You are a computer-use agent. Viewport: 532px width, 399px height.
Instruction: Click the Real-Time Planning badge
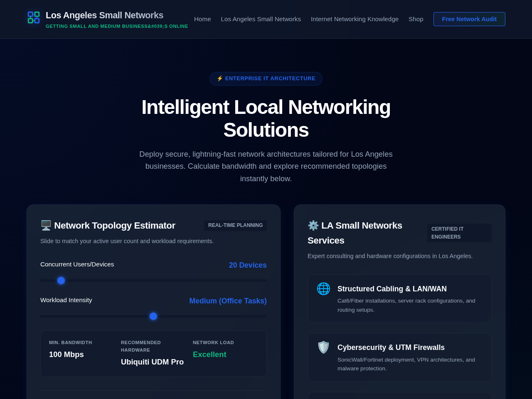[x=235, y=225]
